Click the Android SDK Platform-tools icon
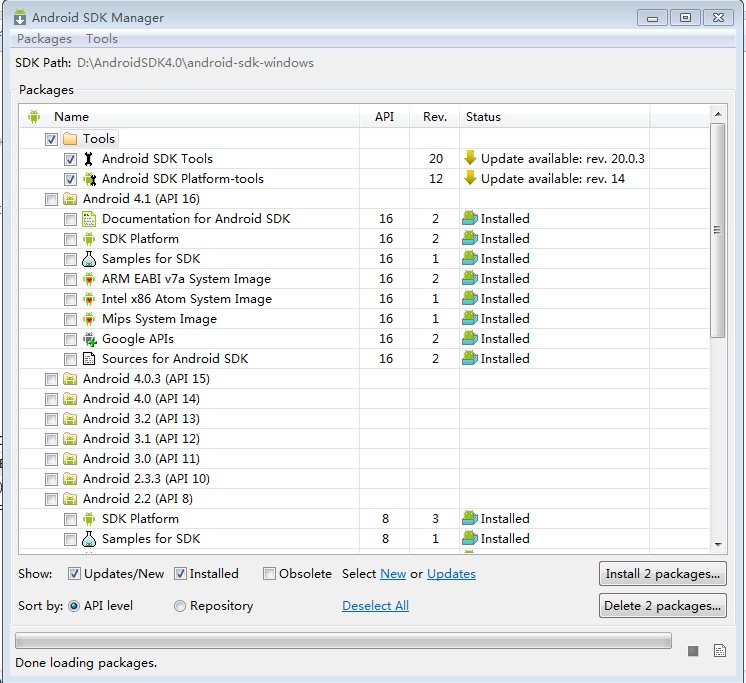This screenshot has height=683, width=746. click(x=89, y=179)
